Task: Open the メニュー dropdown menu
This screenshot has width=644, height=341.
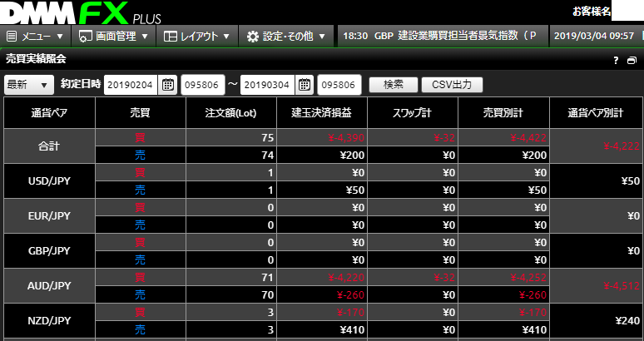Action: 37,37
